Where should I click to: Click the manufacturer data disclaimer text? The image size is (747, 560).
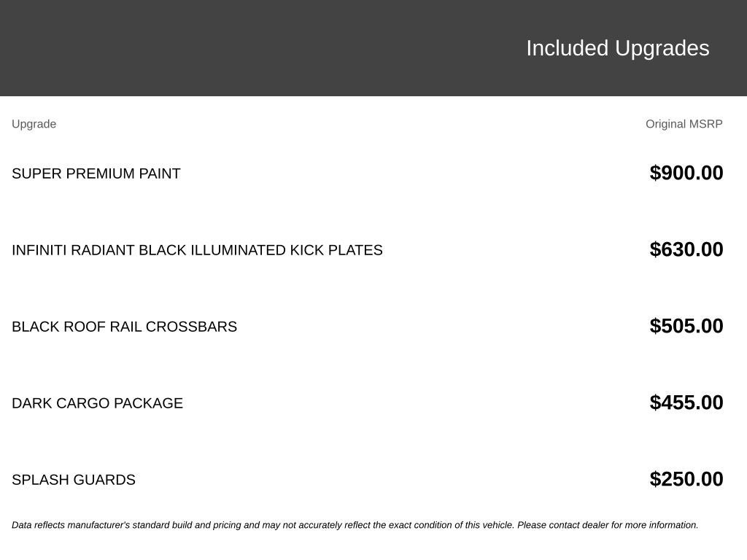coord(355,525)
